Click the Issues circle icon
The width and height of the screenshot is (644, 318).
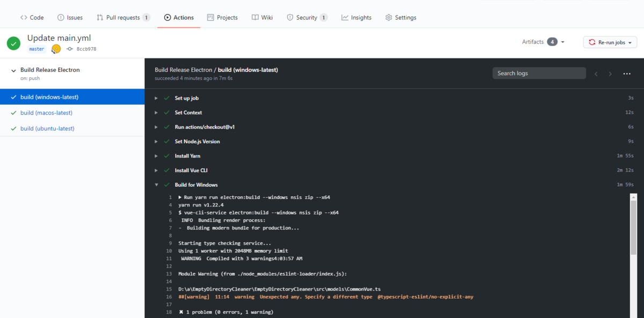pyautogui.click(x=61, y=18)
